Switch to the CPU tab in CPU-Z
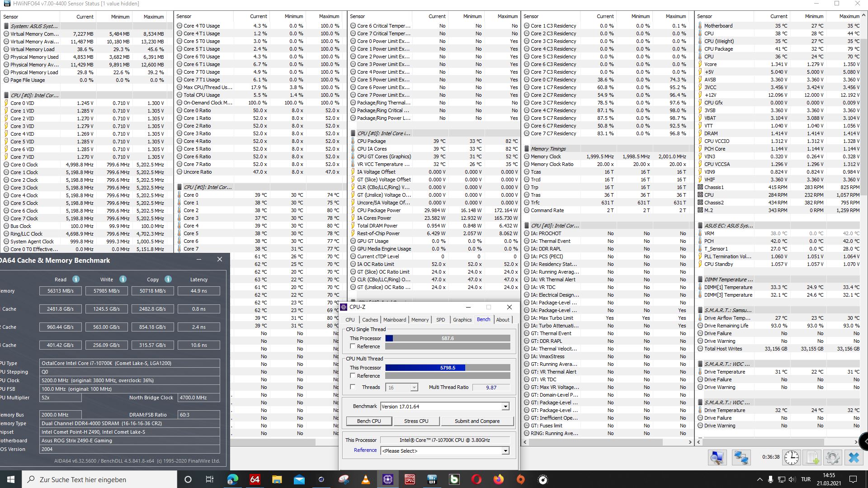This screenshot has width=868, height=488. [x=350, y=320]
